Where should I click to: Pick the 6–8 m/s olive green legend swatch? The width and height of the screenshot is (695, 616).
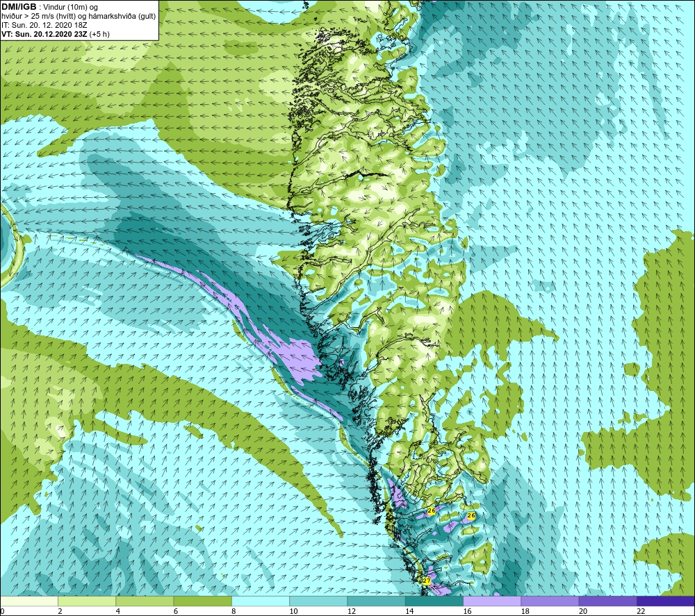click(x=202, y=601)
